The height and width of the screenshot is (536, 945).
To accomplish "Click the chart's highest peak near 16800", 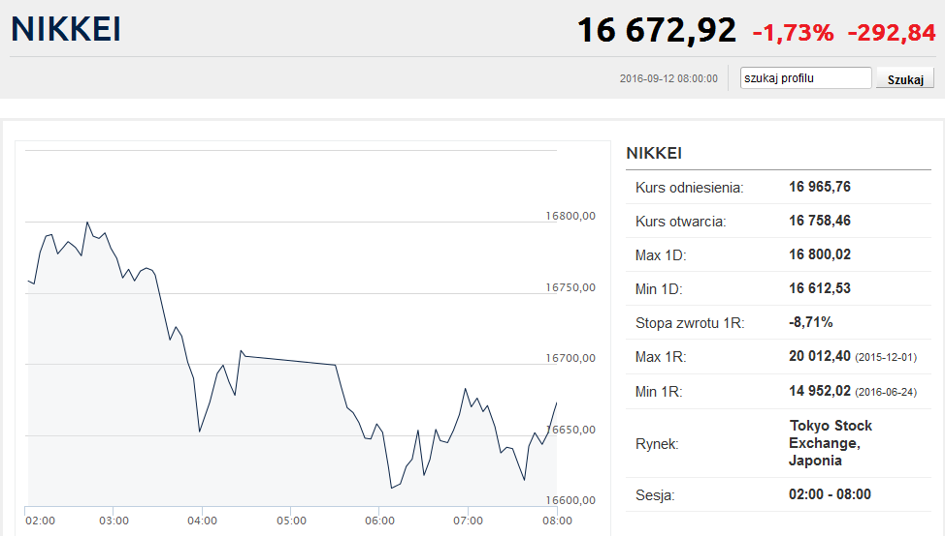I will click(87, 222).
